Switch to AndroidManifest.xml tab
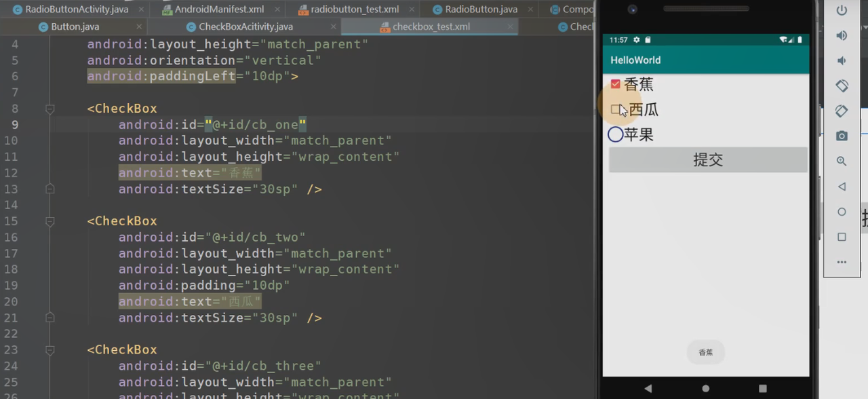 [x=220, y=9]
